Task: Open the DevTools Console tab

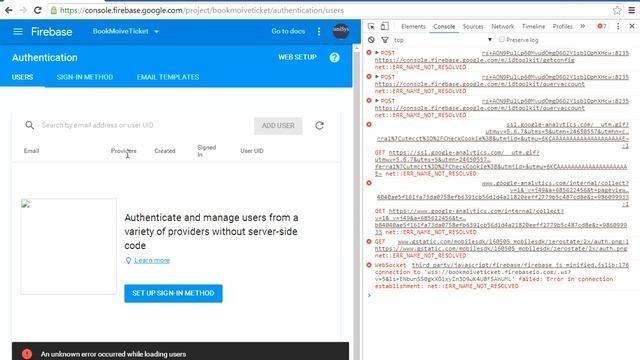Action: pyautogui.click(x=444, y=26)
